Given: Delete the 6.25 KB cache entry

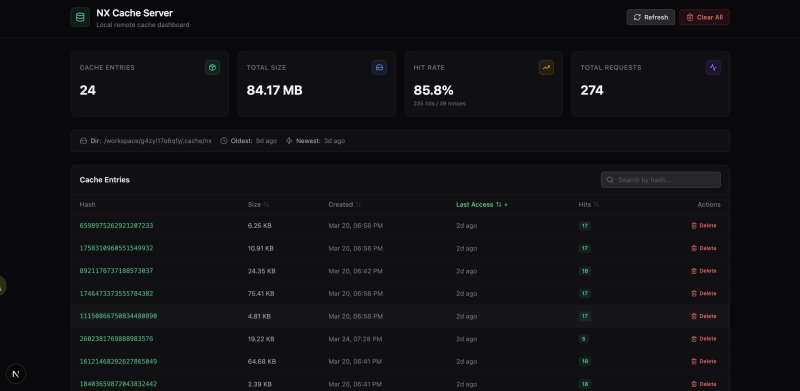Looking at the screenshot, I should point(704,226).
